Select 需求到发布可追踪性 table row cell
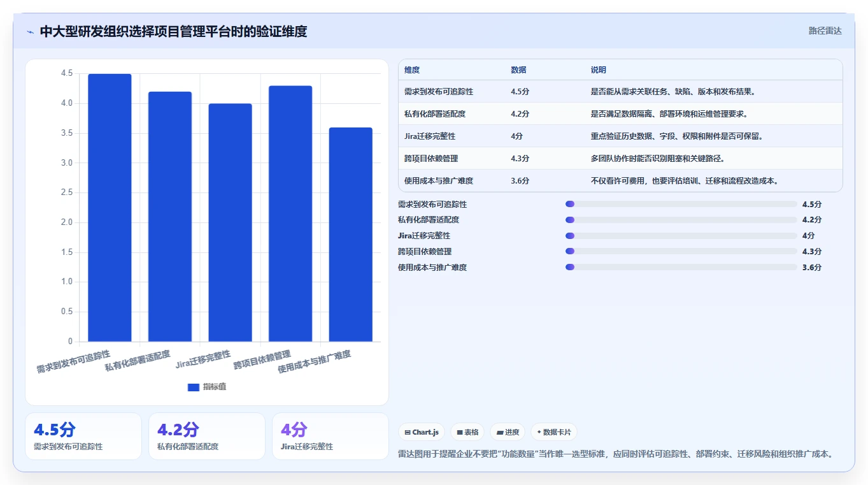Viewport: 868px width, 485px height. [439, 92]
